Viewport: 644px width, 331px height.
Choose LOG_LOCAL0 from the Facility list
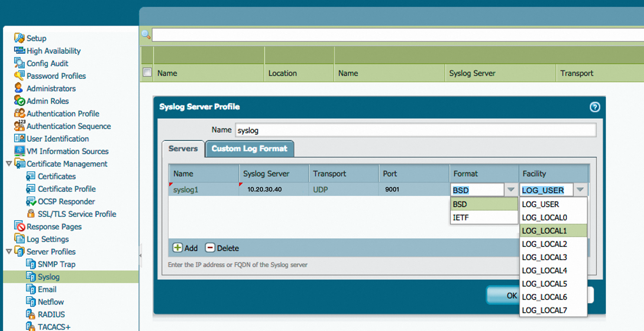click(553, 217)
